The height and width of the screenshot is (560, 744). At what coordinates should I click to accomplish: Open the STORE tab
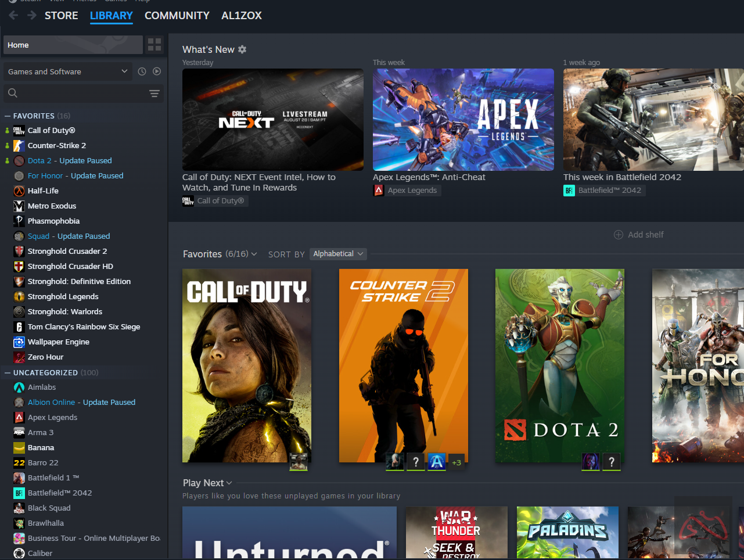61,16
